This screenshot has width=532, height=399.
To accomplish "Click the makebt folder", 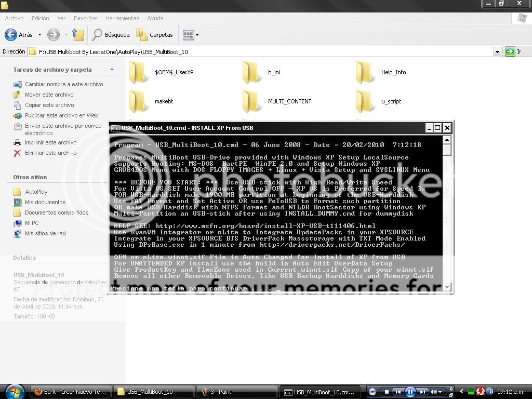I will (x=139, y=101).
